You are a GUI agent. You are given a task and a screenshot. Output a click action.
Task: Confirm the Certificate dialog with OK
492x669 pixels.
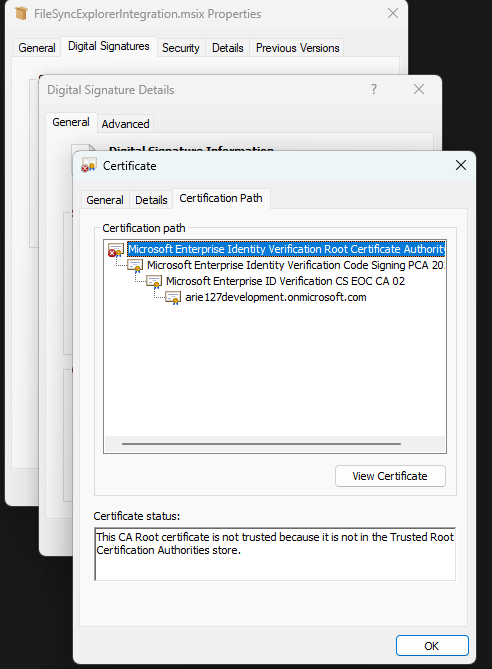pos(432,646)
